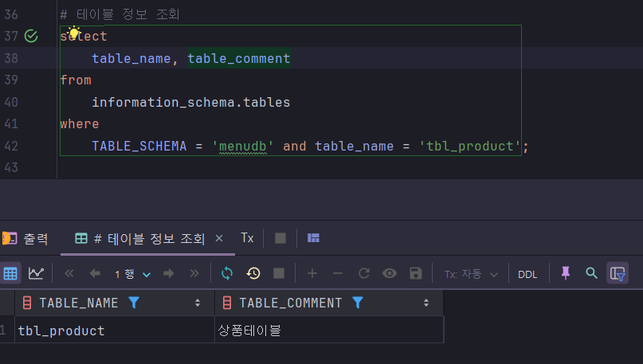Preview pending changes eye icon
Image resolution: width=643 pixels, height=364 pixels.
point(390,273)
